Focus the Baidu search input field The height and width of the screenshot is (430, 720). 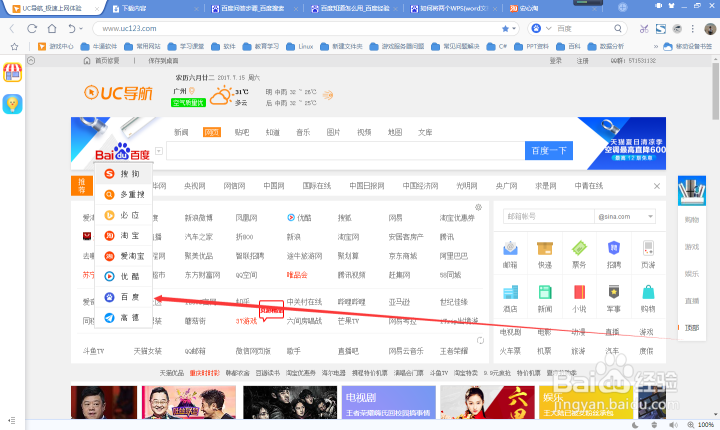(x=345, y=151)
